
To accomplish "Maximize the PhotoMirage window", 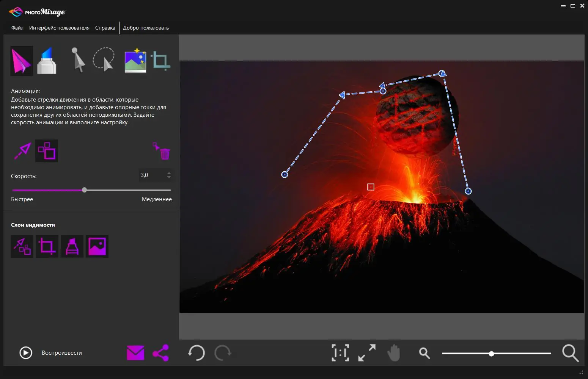I will point(573,6).
